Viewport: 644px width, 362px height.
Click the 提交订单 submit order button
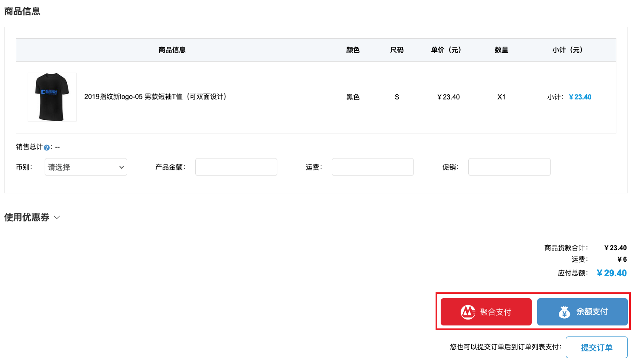(x=596, y=347)
